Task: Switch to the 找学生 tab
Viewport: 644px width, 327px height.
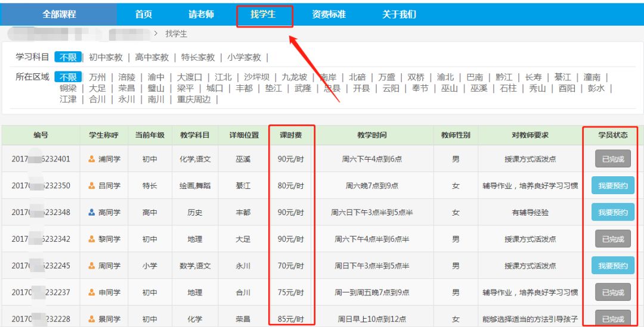Action: pos(263,14)
